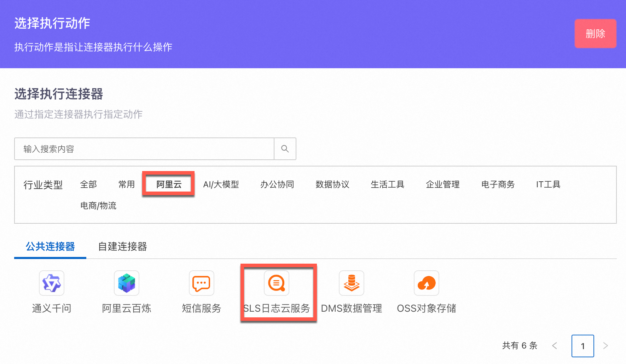Image resolution: width=626 pixels, height=364 pixels.
Task: Open the DMS数据管理 connector icon
Action: [352, 283]
